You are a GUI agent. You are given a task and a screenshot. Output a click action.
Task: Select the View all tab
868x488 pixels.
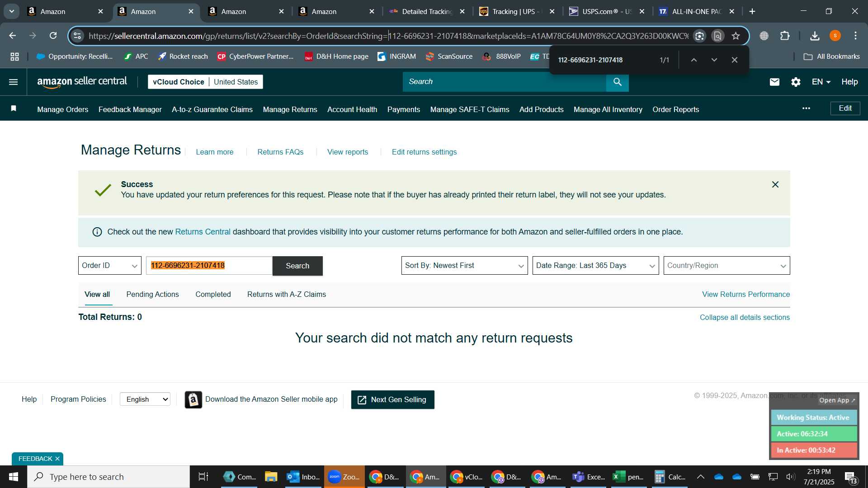click(97, 295)
